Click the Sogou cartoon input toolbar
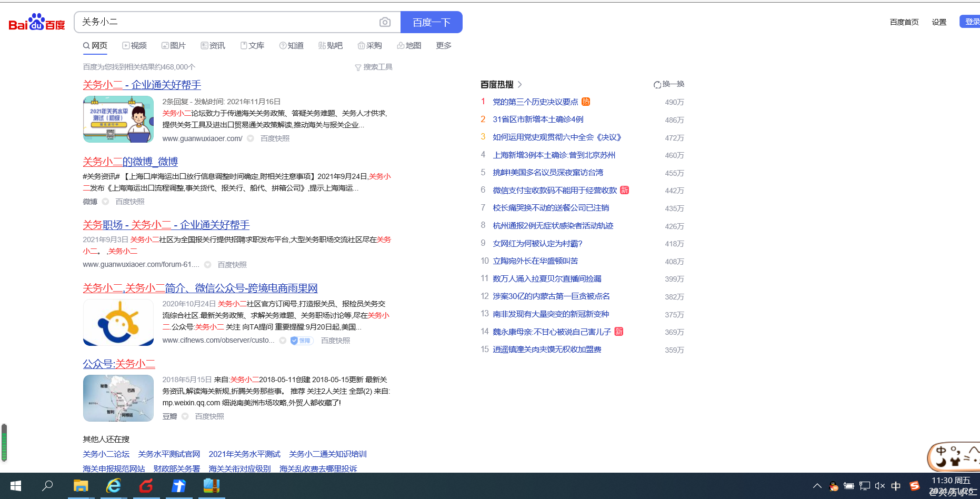This screenshot has width=980, height=499. click(x=954, y=456)
